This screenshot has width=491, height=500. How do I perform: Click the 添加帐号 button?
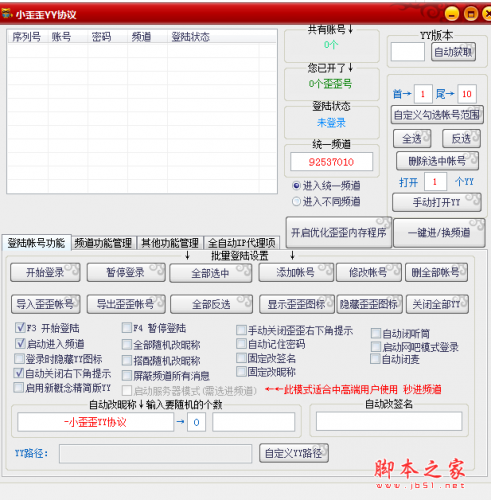296,273
